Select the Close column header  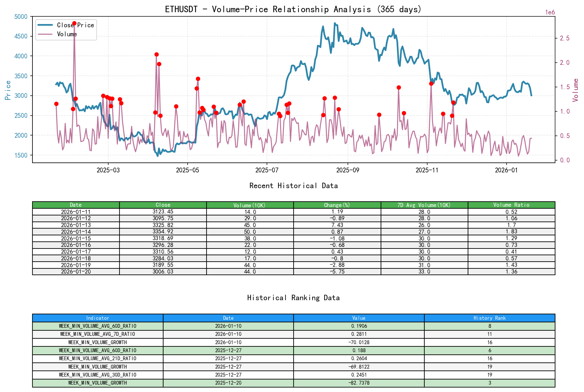coord(162,205)
